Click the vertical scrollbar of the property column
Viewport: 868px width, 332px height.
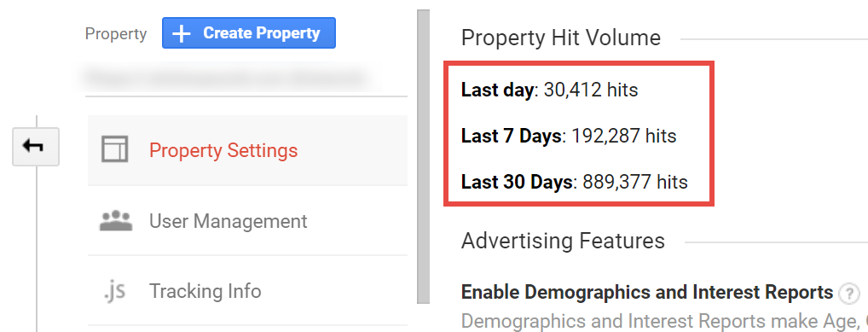(x=424, y=156)
